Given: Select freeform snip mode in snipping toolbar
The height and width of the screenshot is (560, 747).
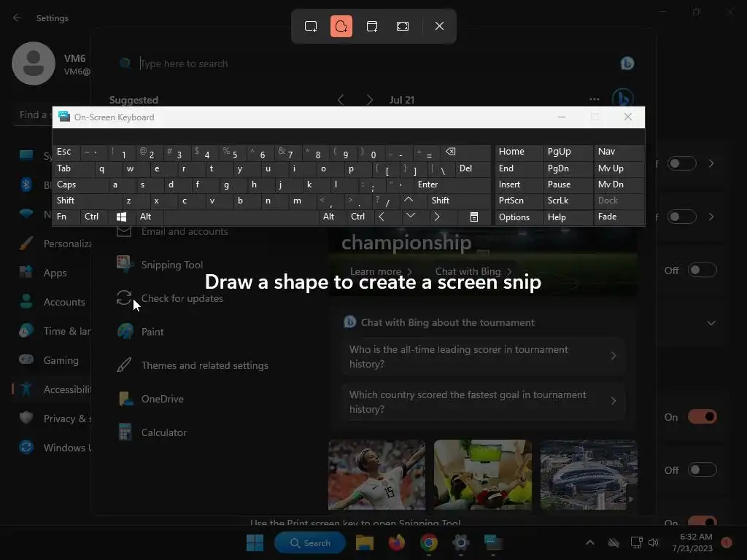Looking at the screenshot, I should coord(341,26).
